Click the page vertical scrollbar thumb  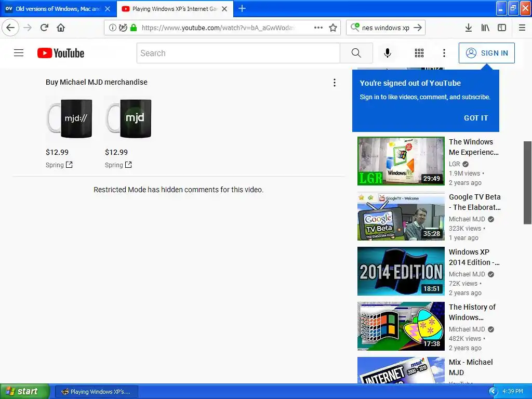527,182
